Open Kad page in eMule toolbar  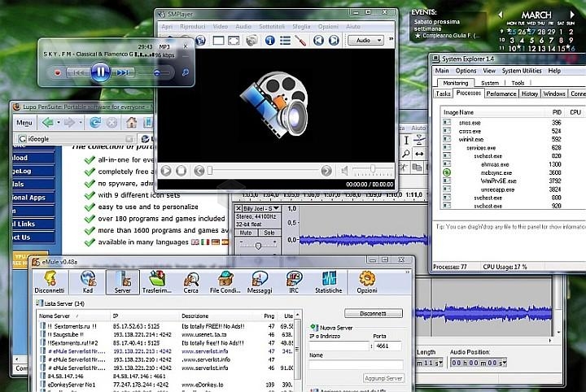[x=88, y=282]
